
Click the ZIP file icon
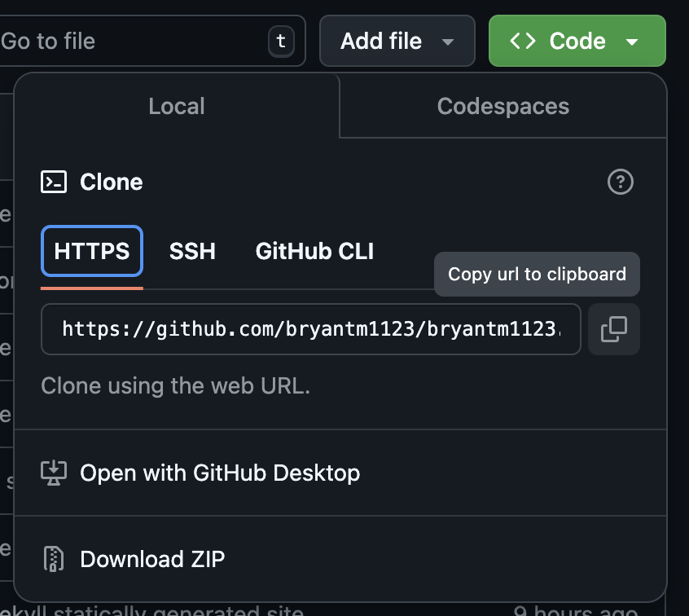[x=54, y=559]
